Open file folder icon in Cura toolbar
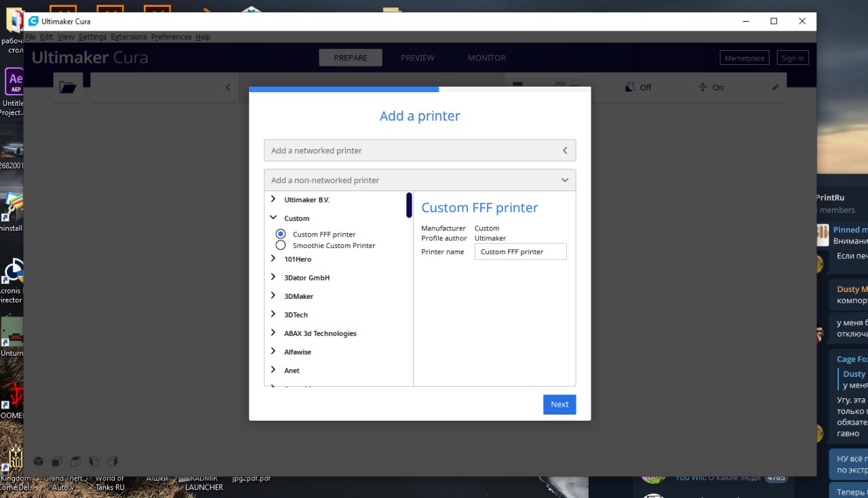 coord(68,87)
